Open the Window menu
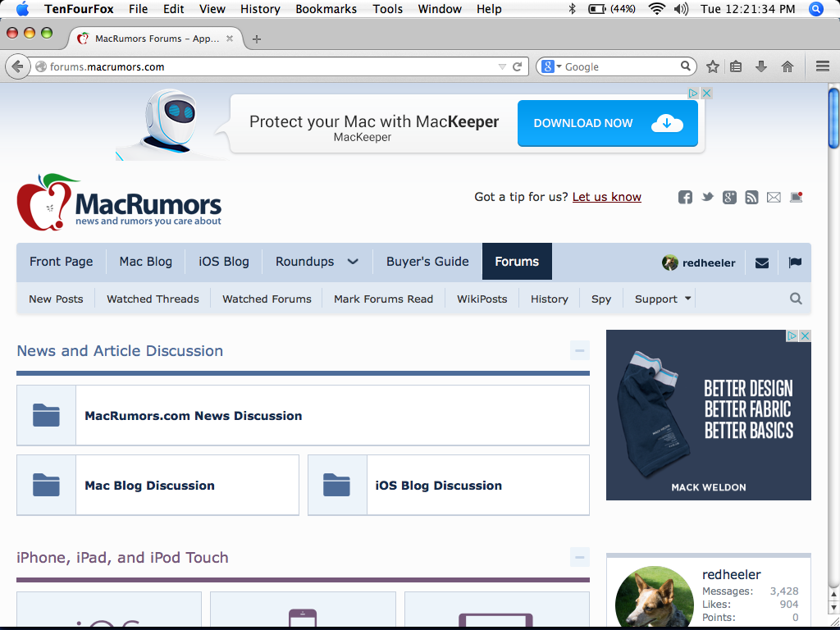Image resolution: width=840 pixels, height=630 pixels. click(x=440, y=9)
